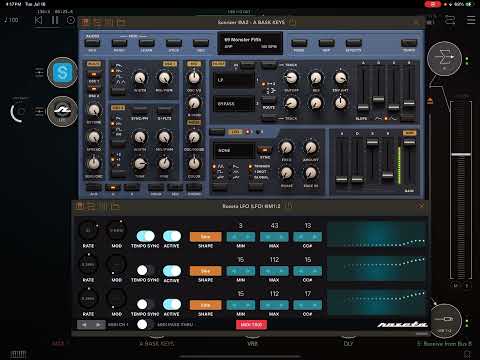Open the Shape selector for first LFO

[205, 237]
